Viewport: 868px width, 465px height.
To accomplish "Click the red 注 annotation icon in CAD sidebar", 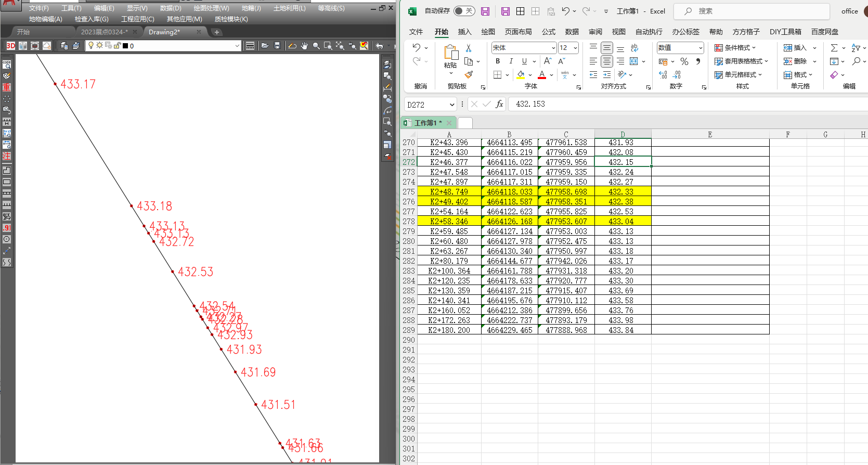I will (7, 156).
